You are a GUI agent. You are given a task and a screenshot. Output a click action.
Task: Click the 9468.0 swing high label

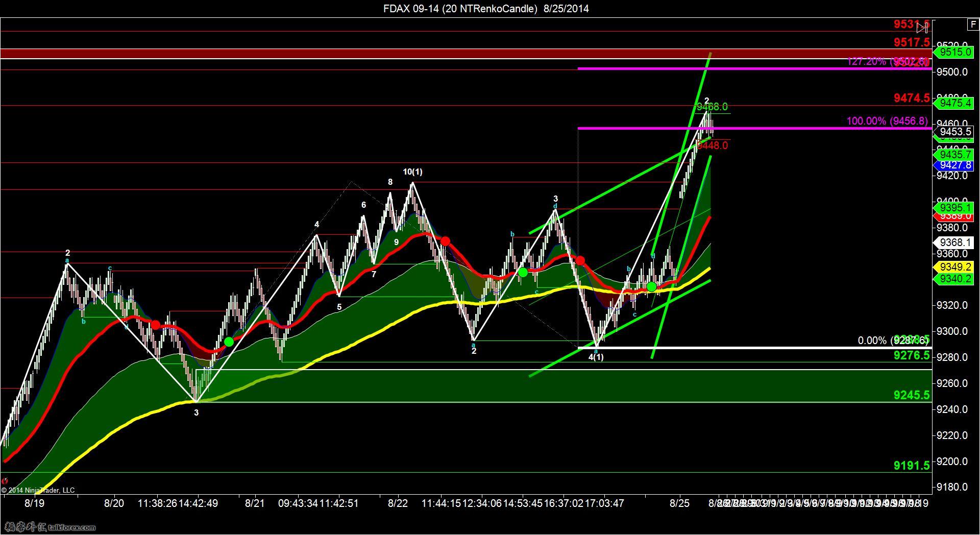pos(712,107)
